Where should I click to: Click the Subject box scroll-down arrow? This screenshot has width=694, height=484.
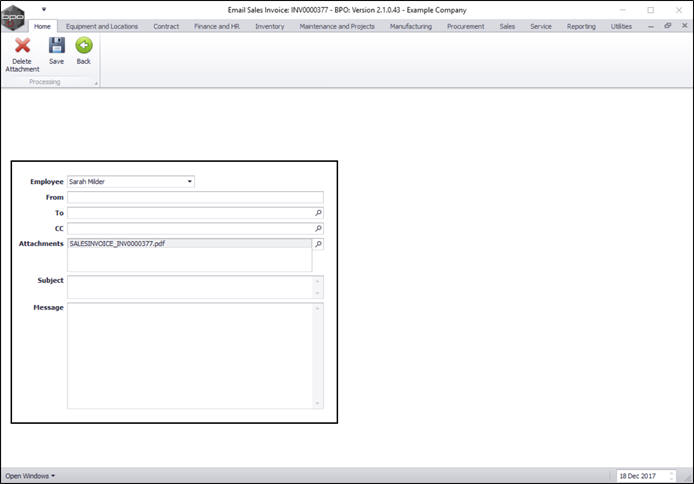pos(317,293)
